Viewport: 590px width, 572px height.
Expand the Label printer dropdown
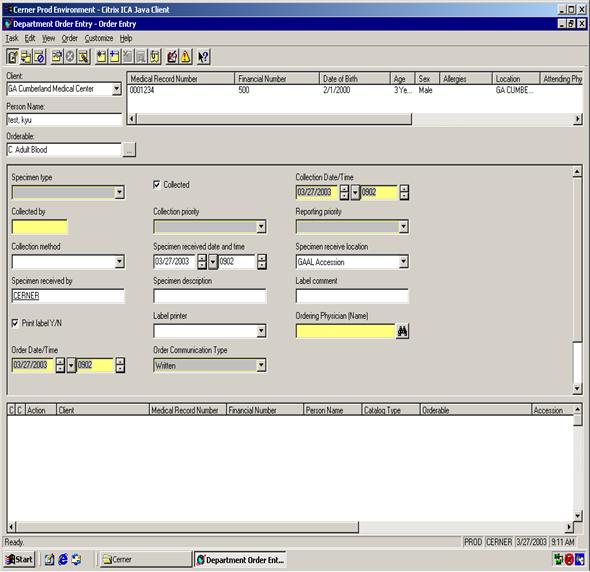(261, 331)
